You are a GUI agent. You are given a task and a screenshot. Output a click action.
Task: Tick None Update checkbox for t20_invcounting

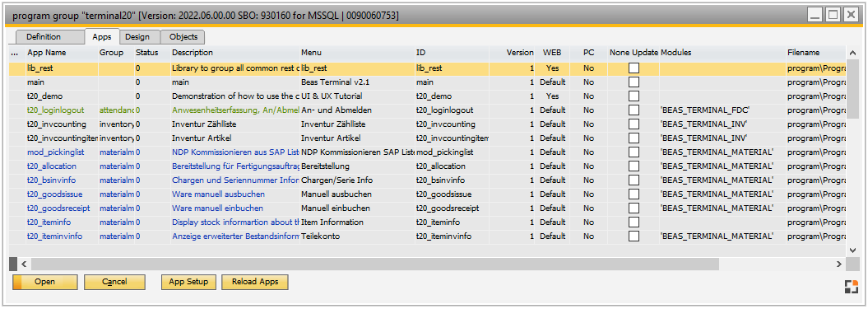(x=634, y=124)
